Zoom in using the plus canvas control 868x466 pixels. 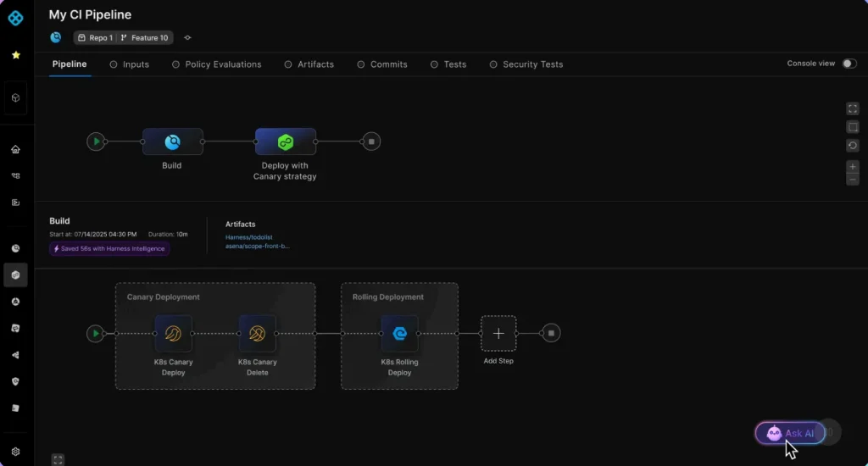pyautogui.click(x=853, y=167)
